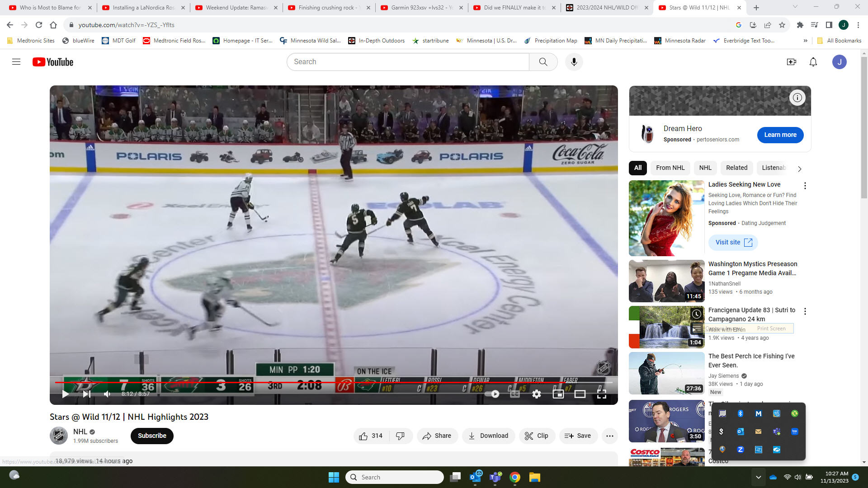Open Jay Siemens channel link
Screen dimensions: 868x488
[x=723, y=376]
